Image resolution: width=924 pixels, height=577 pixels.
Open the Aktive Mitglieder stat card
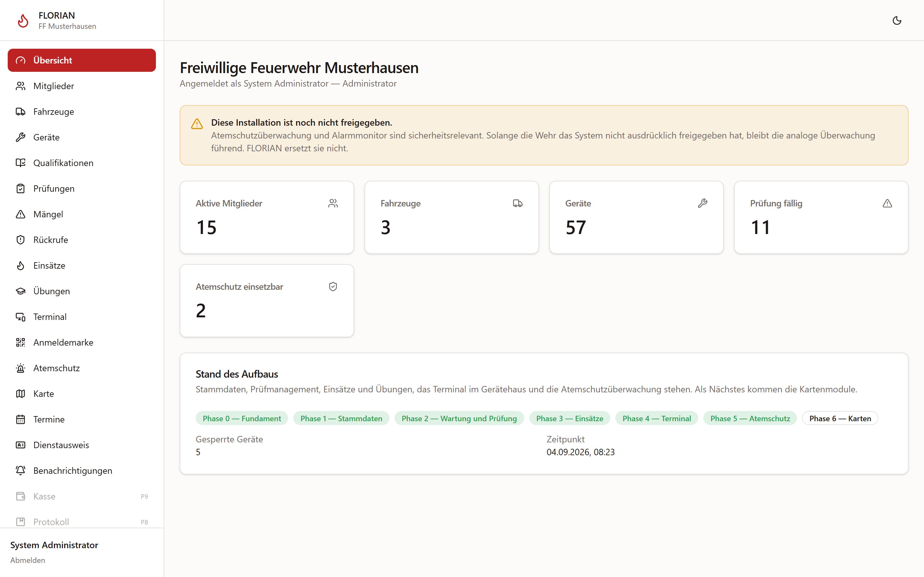[267, 217]
